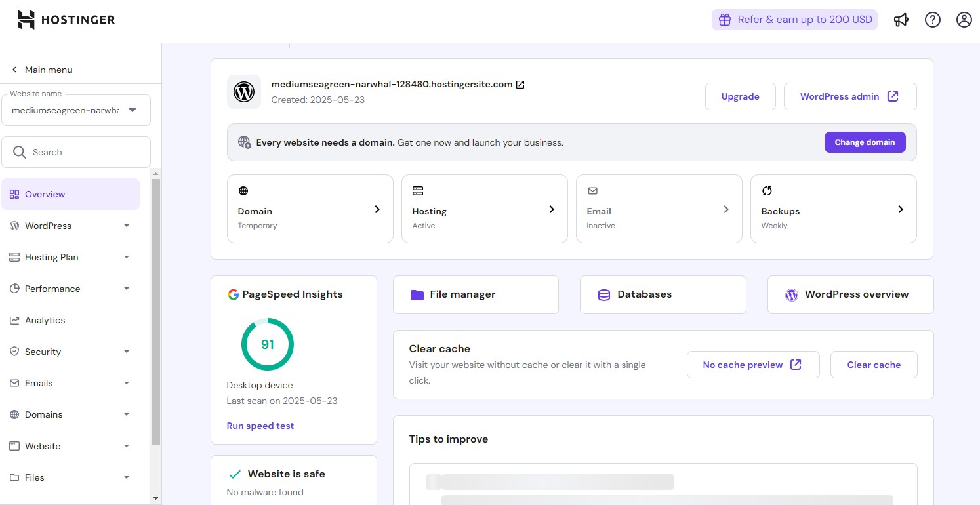Open the Backups card chevron
Image resolution: width=980 pixels, height=505 pixels.
coord(901,209)
